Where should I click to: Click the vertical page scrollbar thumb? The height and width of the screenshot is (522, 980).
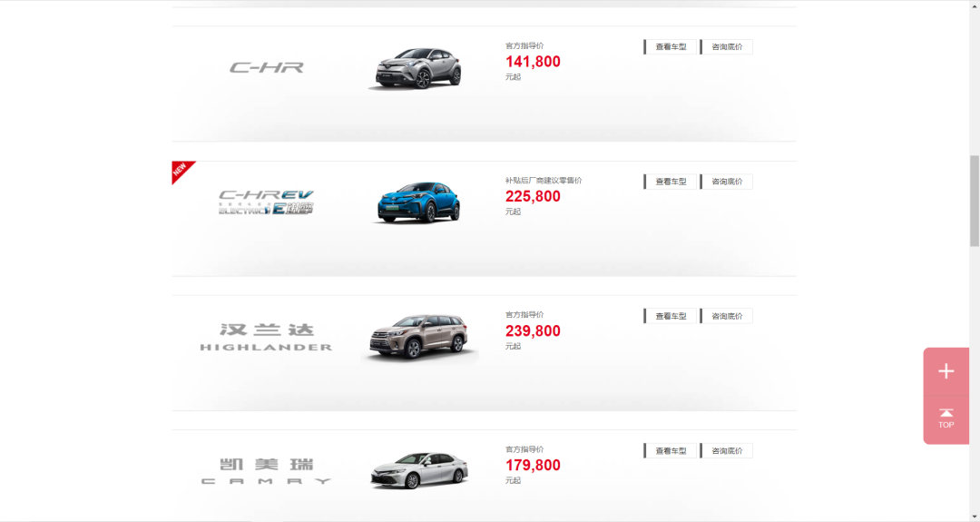[x=975, y=201]
